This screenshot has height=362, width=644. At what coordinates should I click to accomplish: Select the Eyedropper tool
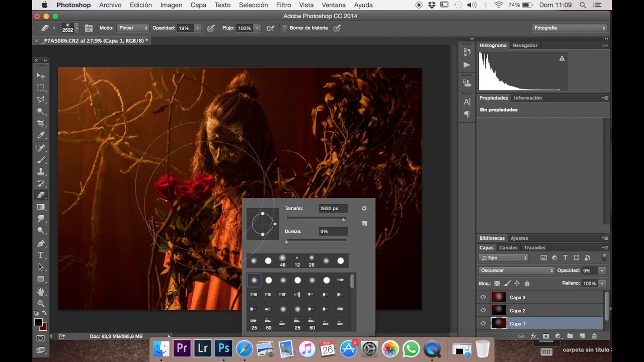41,135
